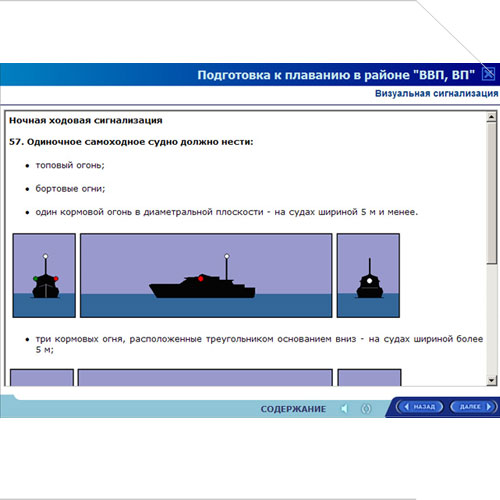Mute sound with the speaker icon
The width and height of the screenshot is (500, 500).
coord(344,408)
